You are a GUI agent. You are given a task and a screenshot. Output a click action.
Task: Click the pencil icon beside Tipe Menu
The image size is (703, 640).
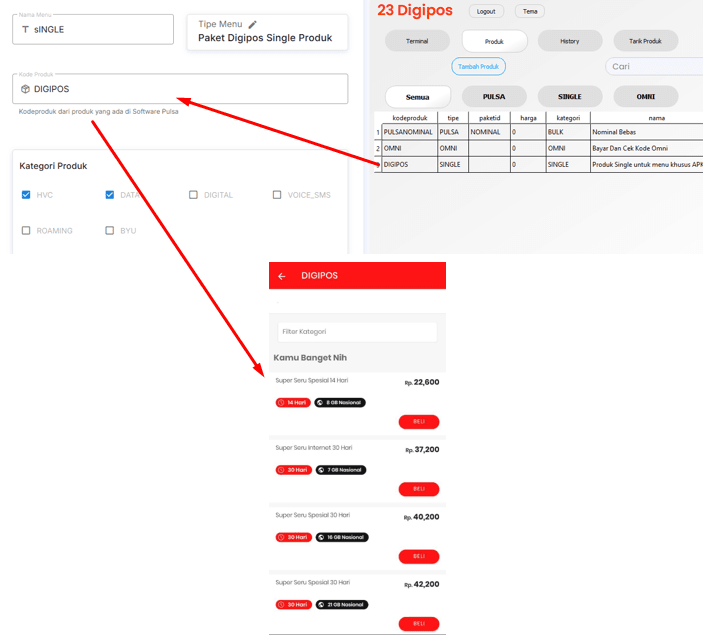[253, 24]
